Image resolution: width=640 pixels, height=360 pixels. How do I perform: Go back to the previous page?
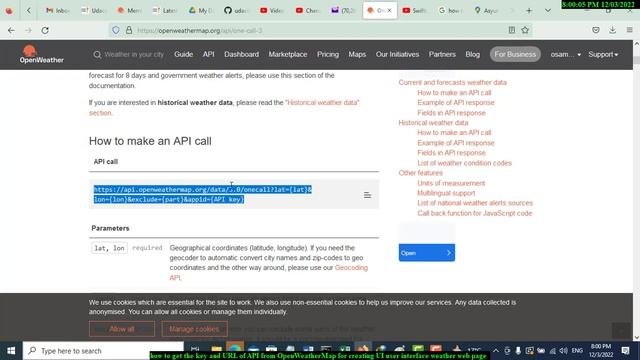(11, 30)
